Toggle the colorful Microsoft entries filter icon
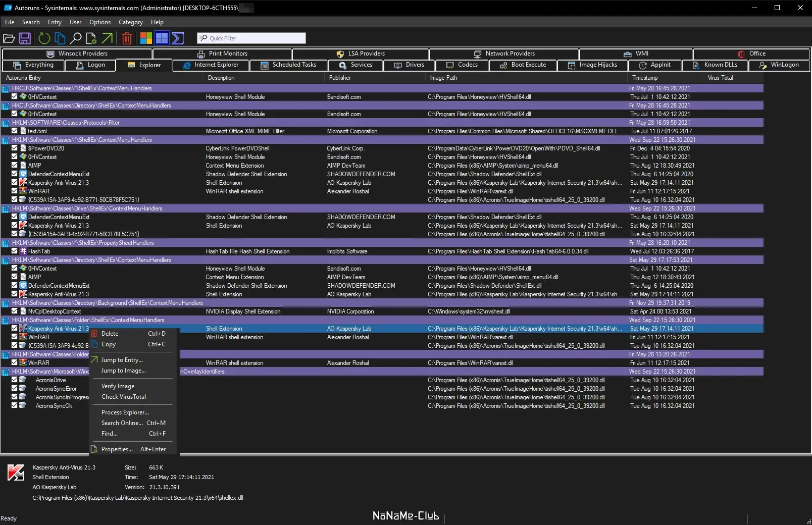The image size is (812, 525). point(146,38)
